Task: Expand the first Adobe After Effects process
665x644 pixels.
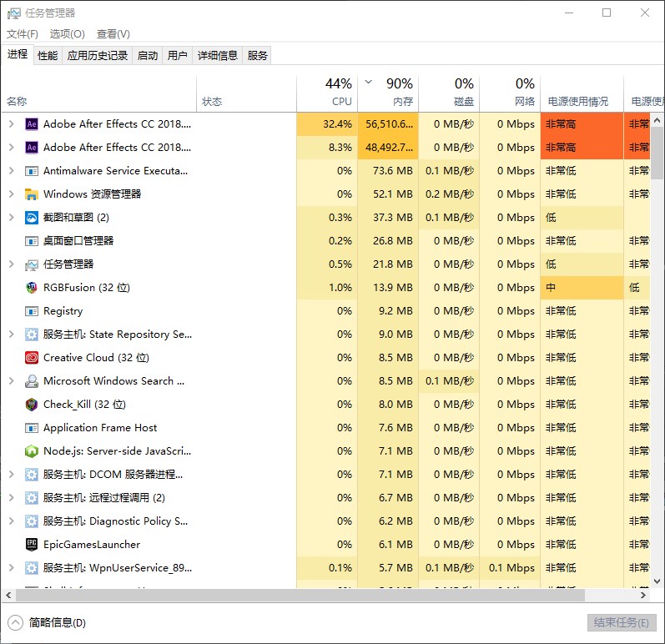Action: click(12, 123)
